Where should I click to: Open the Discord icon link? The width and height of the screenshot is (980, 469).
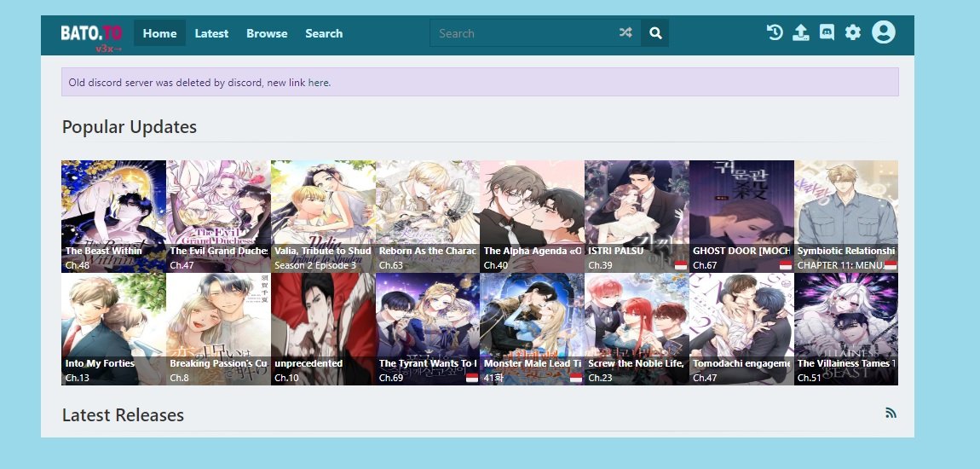(x=827, y=32)
